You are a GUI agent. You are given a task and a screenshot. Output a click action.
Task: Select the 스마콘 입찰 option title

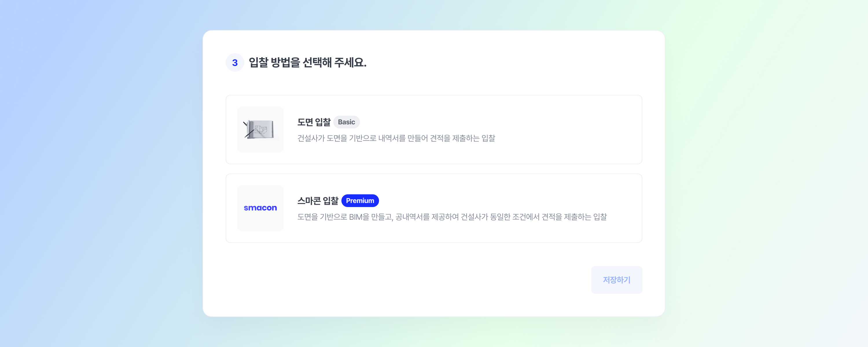tap(317, 201)
